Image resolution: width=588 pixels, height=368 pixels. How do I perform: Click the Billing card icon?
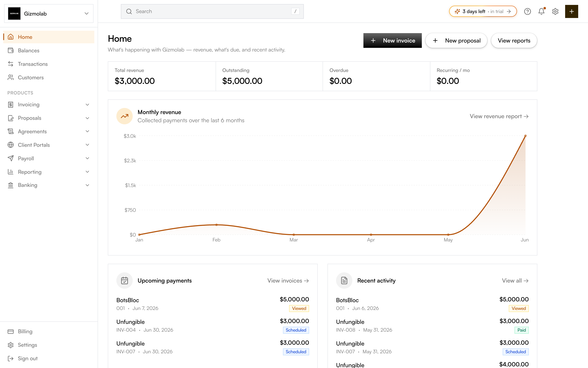11,331
